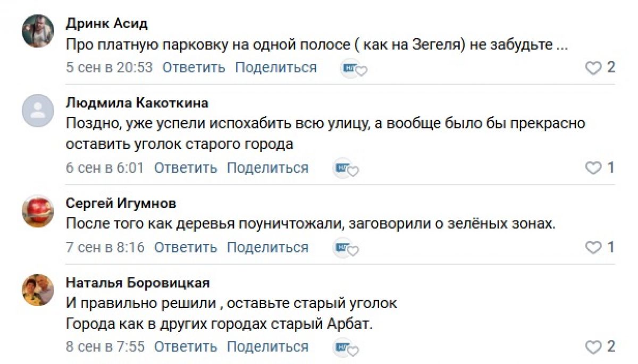Open timestamp 5 сен в 20:53
Screen dimensions: 638x364
click(110, 67)
